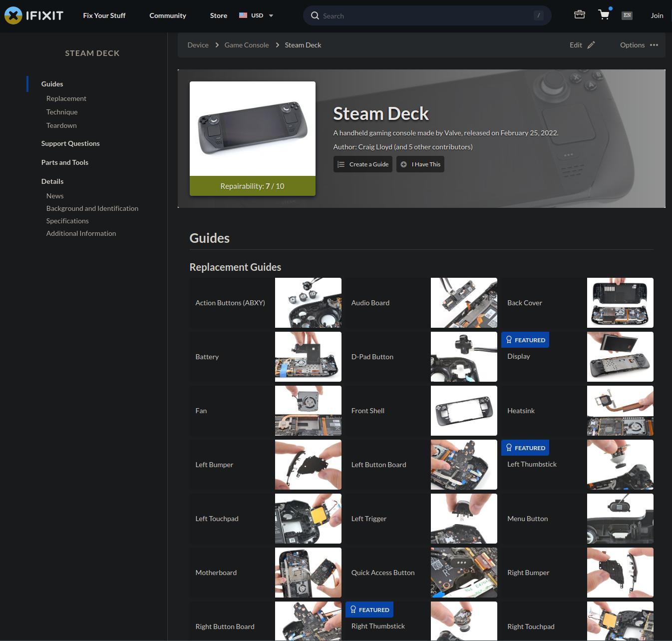Open the USD currency dropdown arrow
Screen dimensions: 672x641
click(x=271, y=15)
